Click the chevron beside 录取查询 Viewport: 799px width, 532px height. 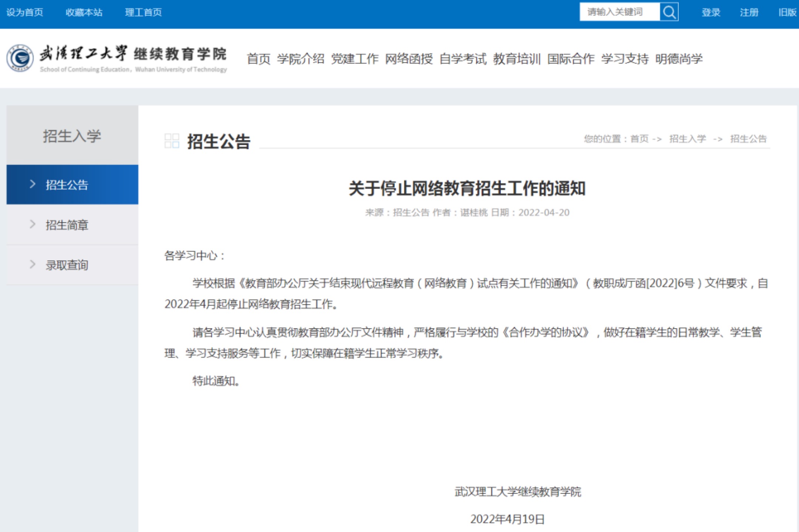33,264
